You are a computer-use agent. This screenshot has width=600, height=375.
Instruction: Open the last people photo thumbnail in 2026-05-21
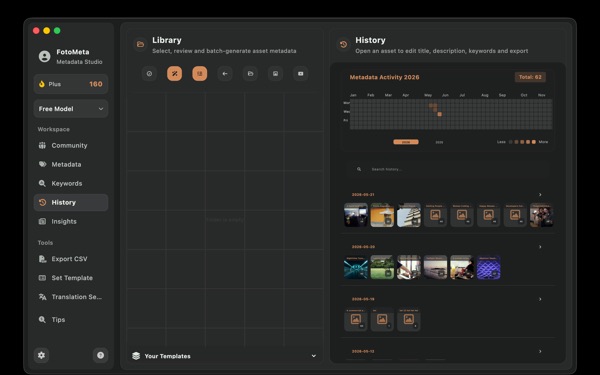pos(541,215)
